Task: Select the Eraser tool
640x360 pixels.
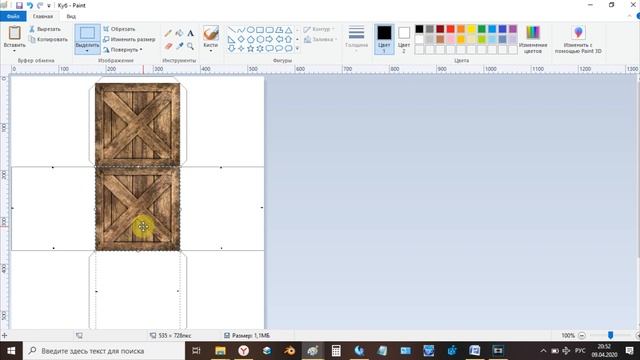Action: coord(168,46)
